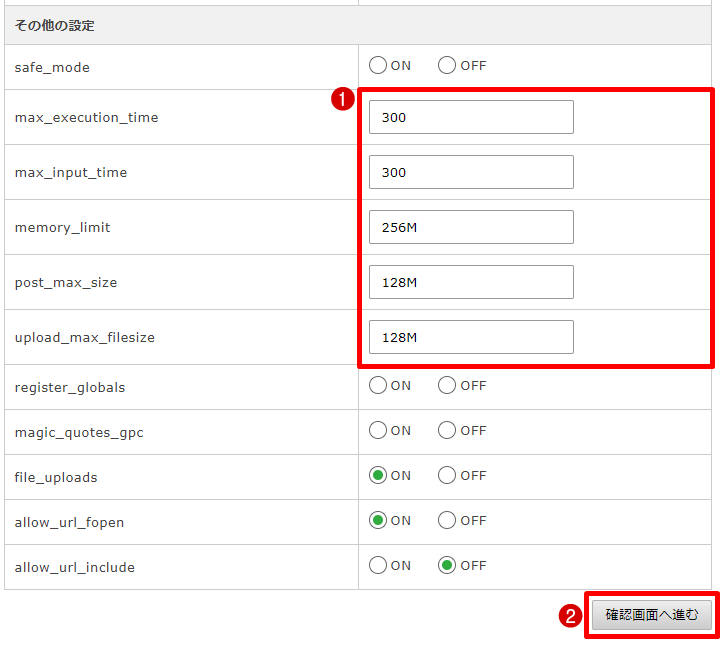The width and height of the screenshot is (726, 647).
Task: Turn allow_url_fopen OFF
Action: [x=447, y=520]
